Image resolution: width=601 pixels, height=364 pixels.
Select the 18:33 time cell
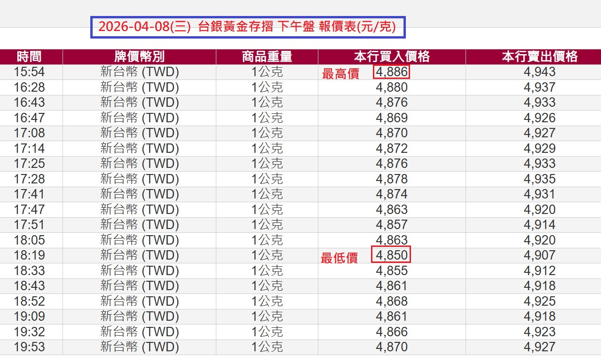pyautogui.click(x=31, y=271)
